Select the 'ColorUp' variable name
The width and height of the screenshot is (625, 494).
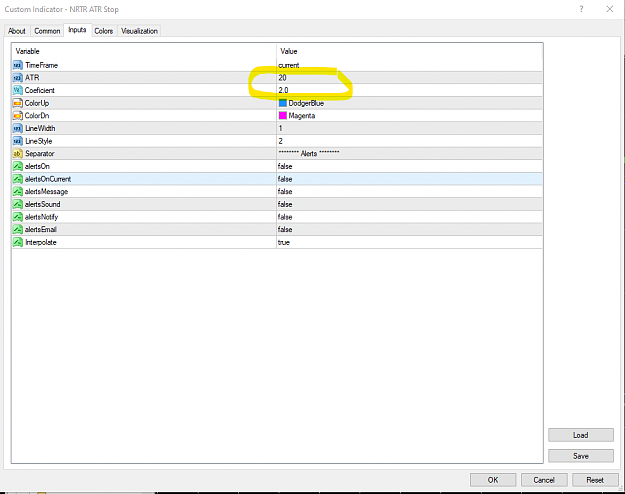37,103
